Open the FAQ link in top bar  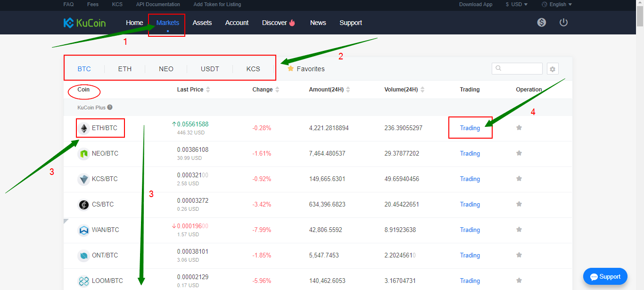coord(68,4)
